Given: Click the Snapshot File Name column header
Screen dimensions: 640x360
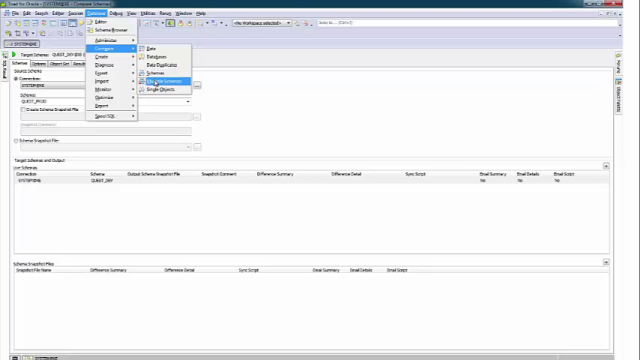Looking at the screenshot, I should click(33, 270).
